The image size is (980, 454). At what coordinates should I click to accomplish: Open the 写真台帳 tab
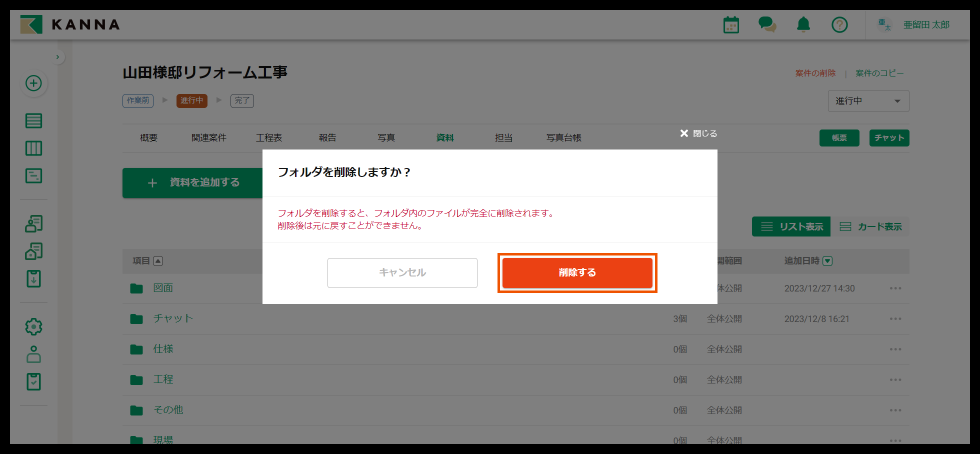click(563, 138)
